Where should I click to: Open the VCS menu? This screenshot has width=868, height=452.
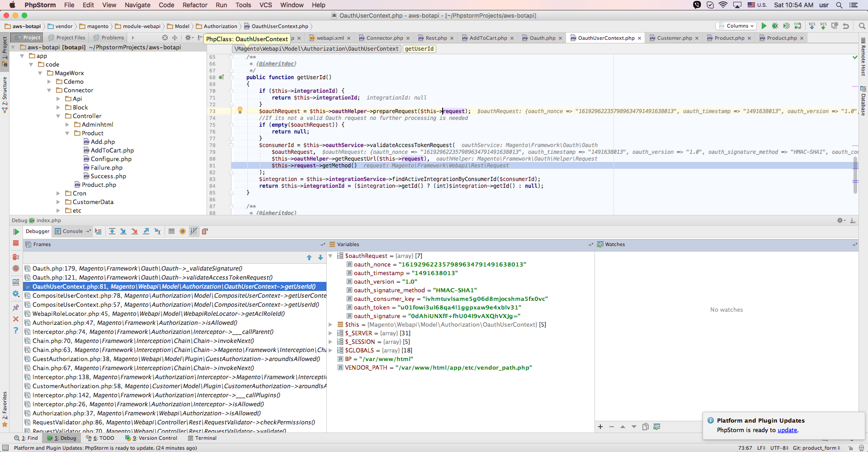pyautogui.click(x=266, y=5)
